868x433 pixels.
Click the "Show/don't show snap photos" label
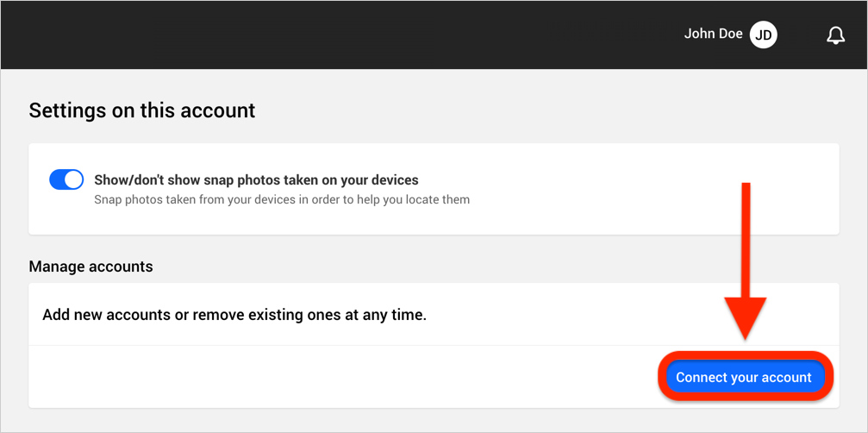click(x=256, y=180)
